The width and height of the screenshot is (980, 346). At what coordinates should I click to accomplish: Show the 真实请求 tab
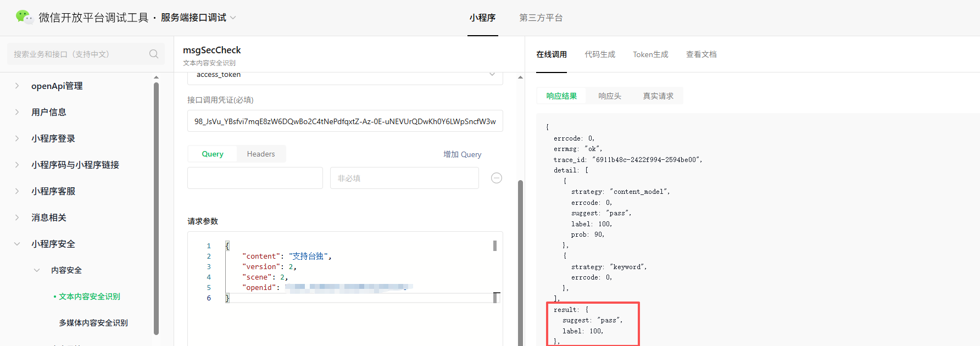pos(658,96)
